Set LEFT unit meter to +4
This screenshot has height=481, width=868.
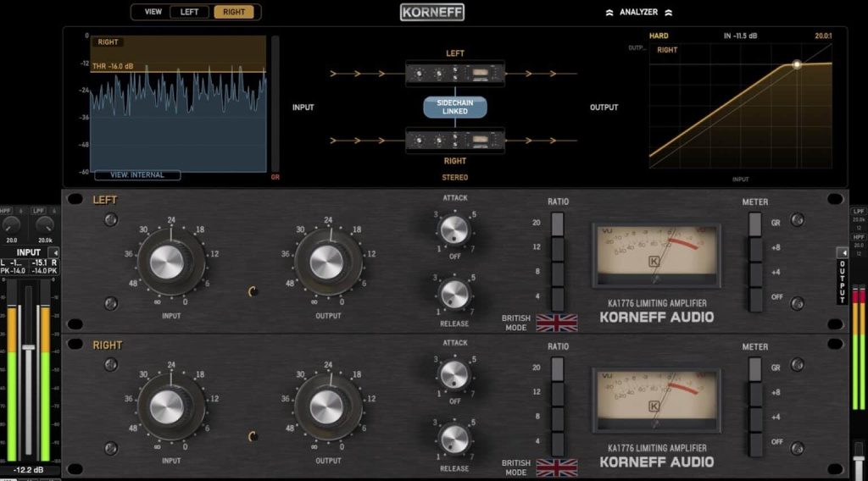click(x=755, y=273)
